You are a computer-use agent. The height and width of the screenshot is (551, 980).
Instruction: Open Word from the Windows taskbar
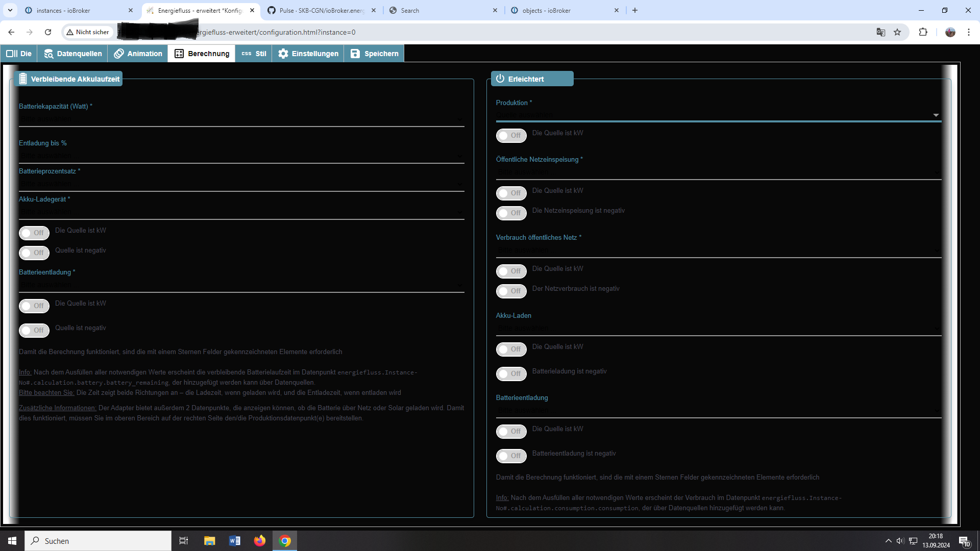235,541
